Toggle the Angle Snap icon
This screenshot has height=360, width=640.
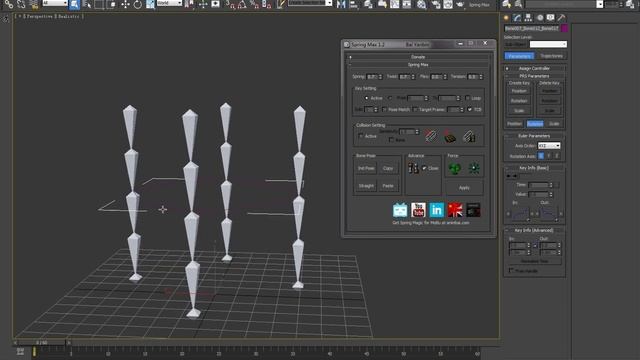tap(242, 4)
